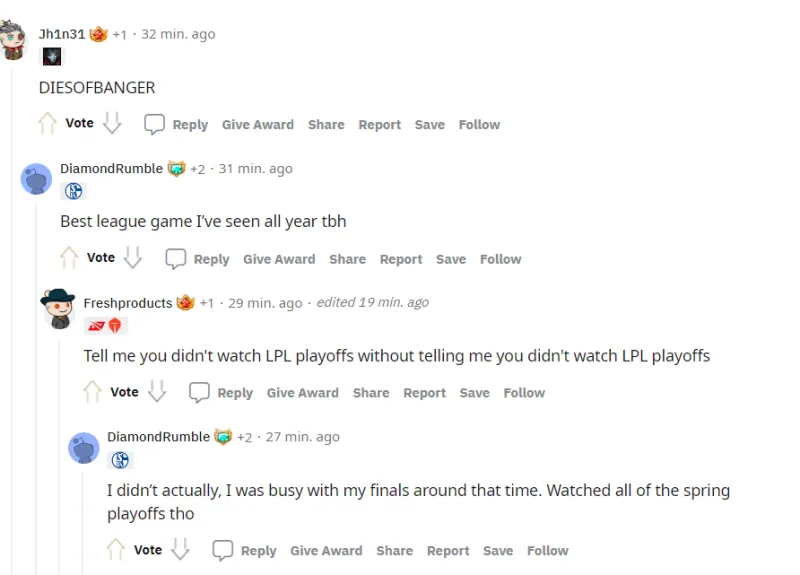Image resolution: width=800 pixels, height=575 pixels.
Task: Open Freshproducts' username profile link
Action: (x=128, y=303)
